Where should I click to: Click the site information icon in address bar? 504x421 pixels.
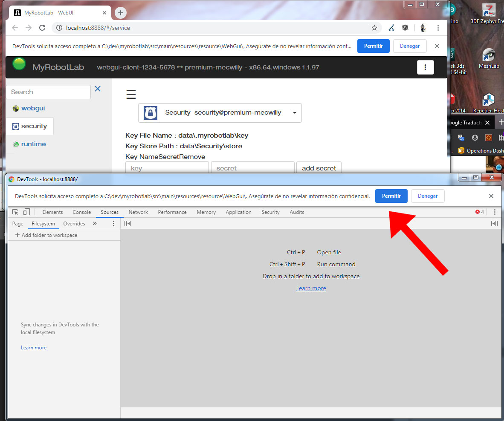coord(59,28)
